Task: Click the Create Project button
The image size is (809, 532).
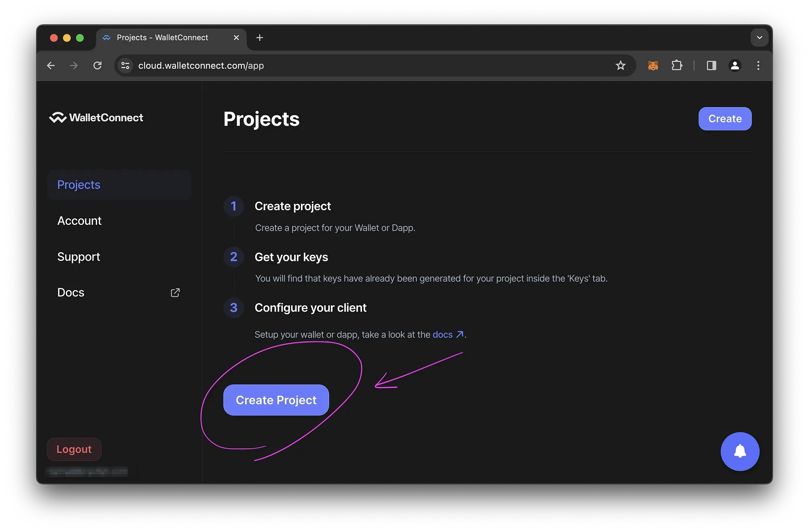Action: coord(276,400)
